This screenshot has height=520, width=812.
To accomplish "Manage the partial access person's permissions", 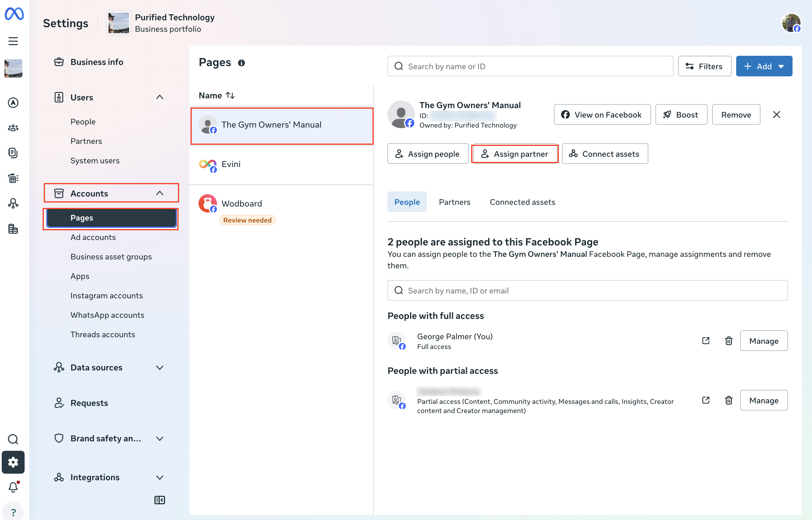I will click(x=764, y=400).
